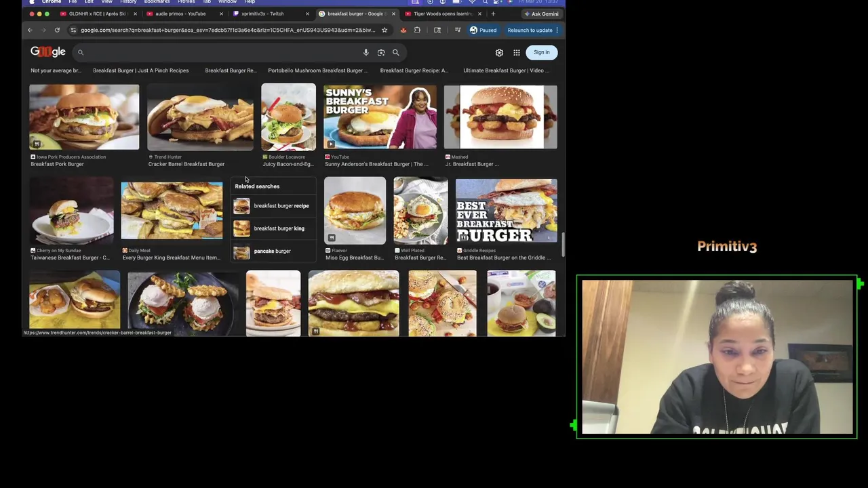This screenshot has width=868, height=488.
Task: Click Ultimate Breakfast Burger Video caption
Action: pos(507,70)
